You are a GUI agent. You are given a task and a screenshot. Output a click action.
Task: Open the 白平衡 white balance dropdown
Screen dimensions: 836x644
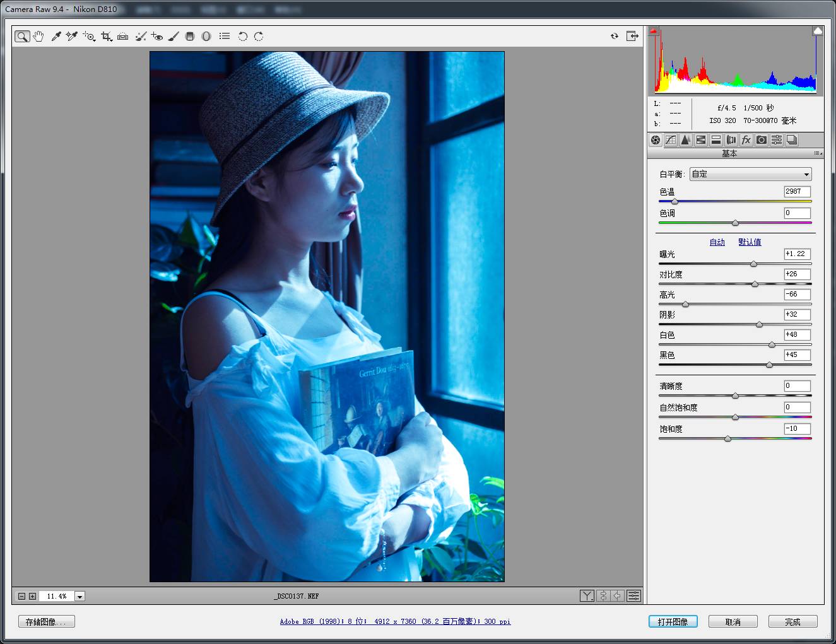coord(750,174)
